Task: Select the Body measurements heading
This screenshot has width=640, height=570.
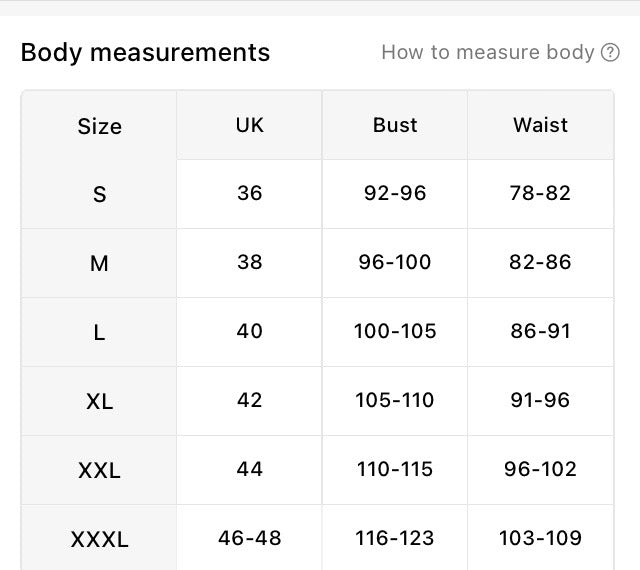Action: point(145,53)
